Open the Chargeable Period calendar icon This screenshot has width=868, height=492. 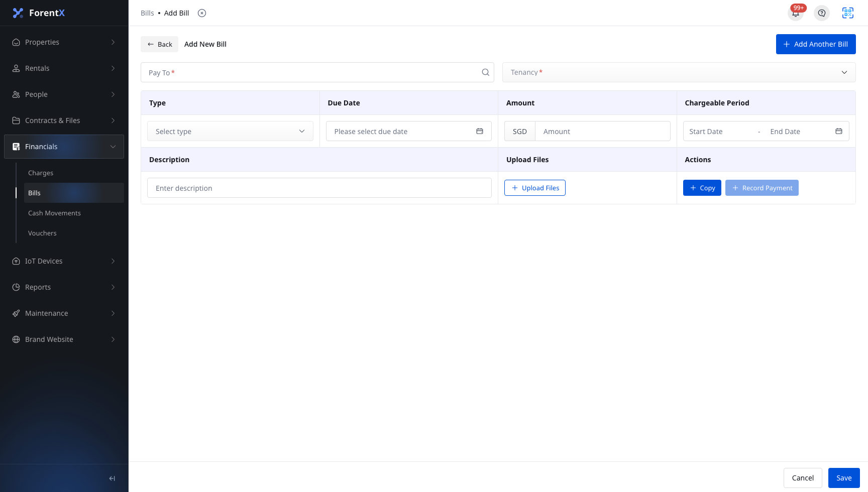[x=839, y=132]
